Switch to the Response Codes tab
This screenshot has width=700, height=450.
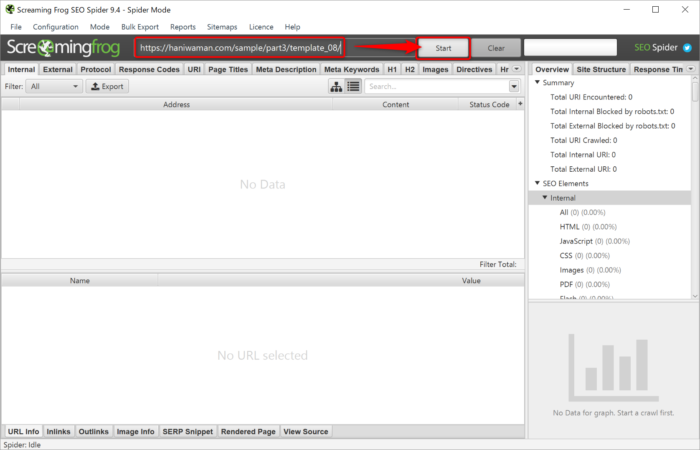pyautogui.click(x=149, y=70)
